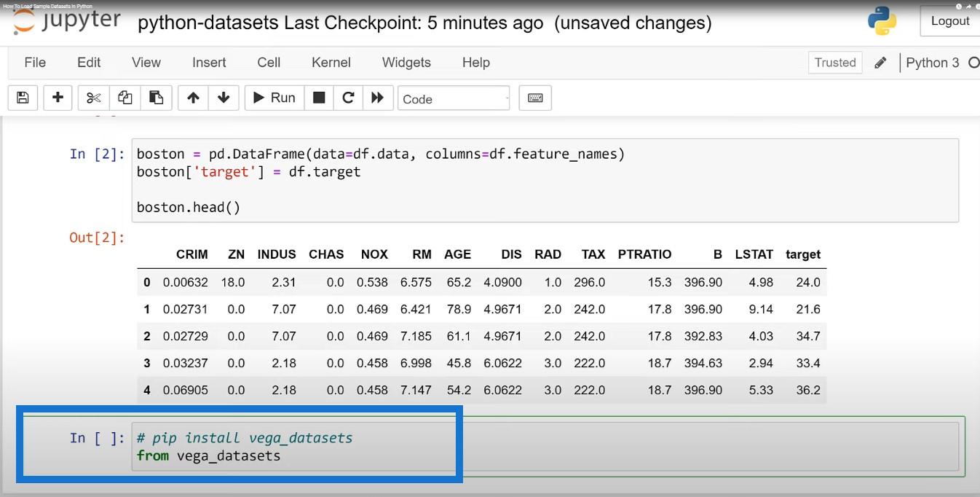Click the LSTAT column header
Screen dimensions: 980x497
[x=754, y=254]
